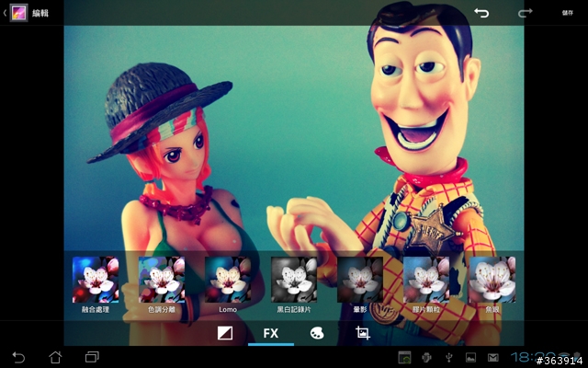This screenshot has height=368, width=588.
Task: Open the Gmail notification icon
Action: [x=493, y=358]
